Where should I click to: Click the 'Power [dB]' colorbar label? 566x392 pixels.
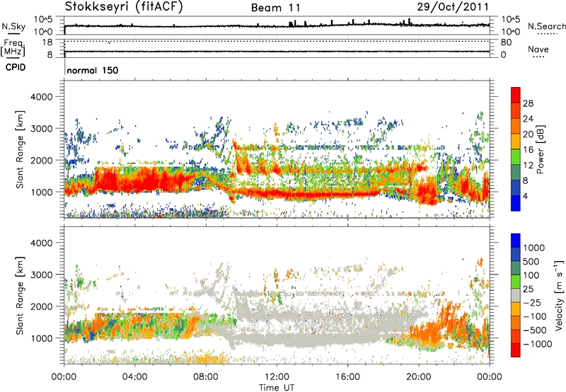click(541, 150)
